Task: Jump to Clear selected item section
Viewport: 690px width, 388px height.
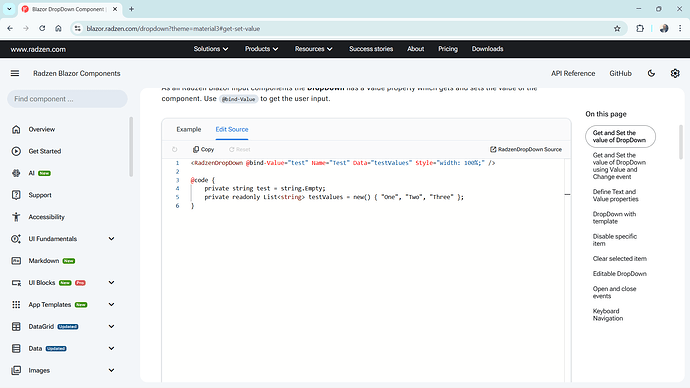Action: click(x=620, y=259)
